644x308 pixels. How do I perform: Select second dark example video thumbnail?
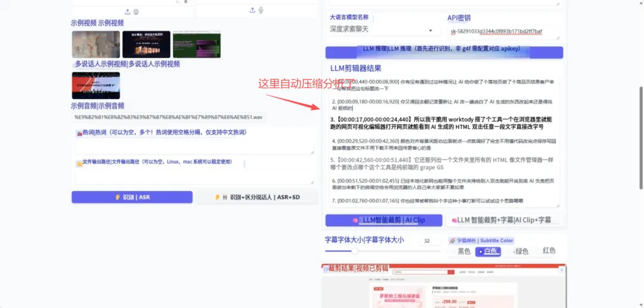(x=146, y=44)
